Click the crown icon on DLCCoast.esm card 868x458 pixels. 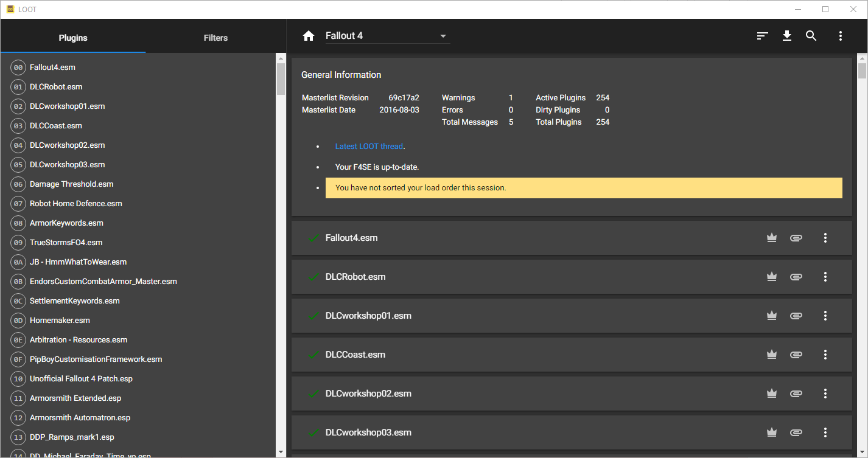pos(772,355)
